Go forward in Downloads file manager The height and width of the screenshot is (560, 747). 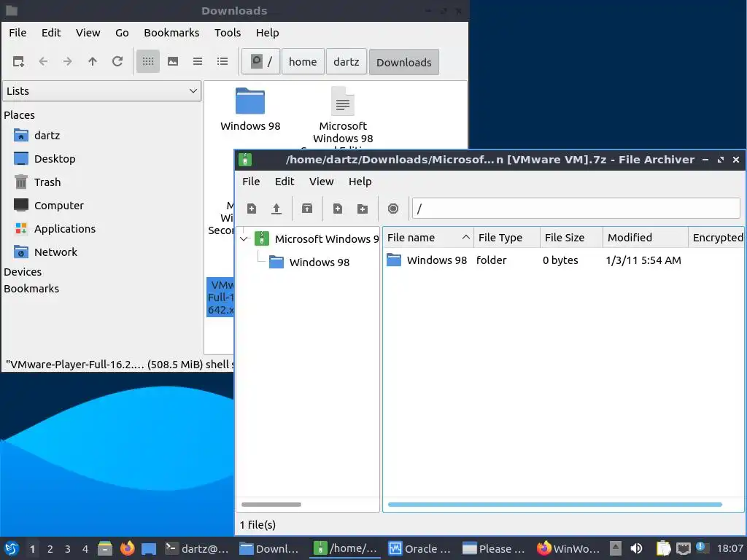point(68,61)
